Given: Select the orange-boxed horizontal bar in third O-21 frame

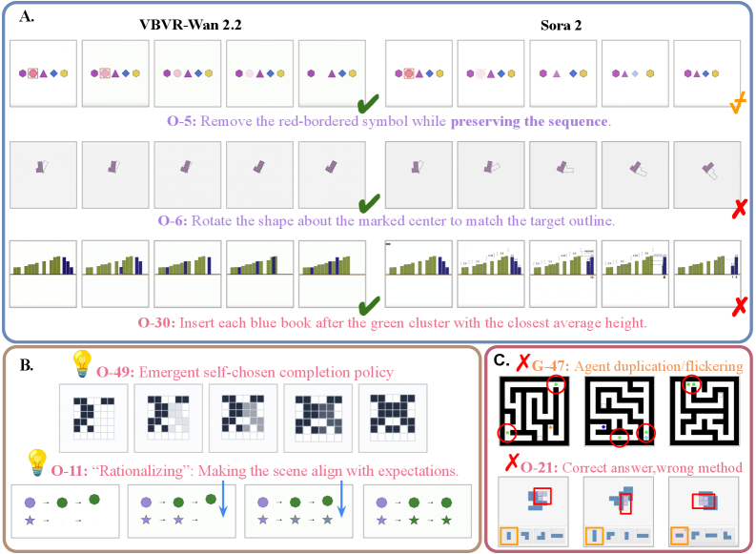Looking at the screenshot, I should tap(680, 536).
